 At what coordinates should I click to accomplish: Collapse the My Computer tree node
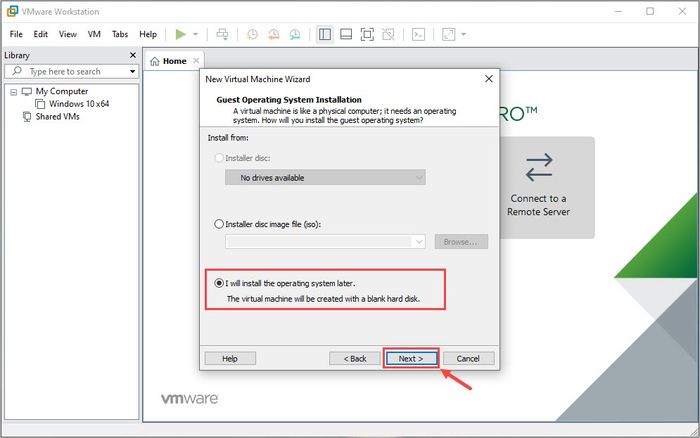(14, 92)
